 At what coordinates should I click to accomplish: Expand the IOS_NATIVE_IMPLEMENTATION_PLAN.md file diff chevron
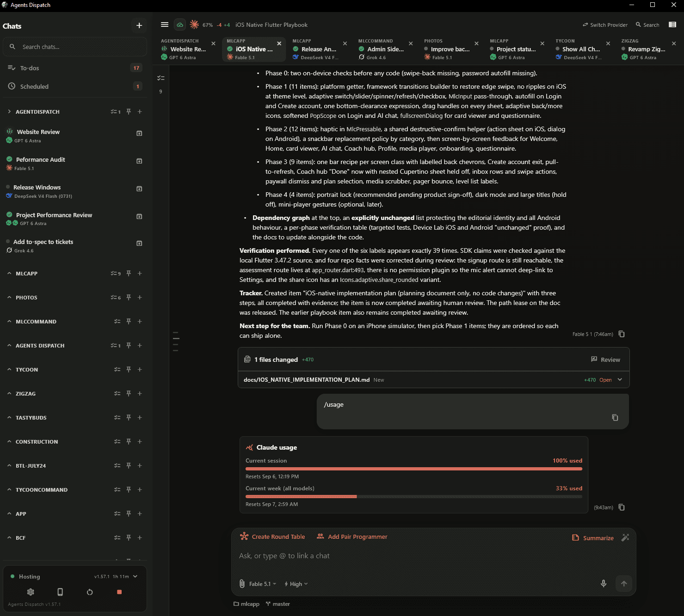click(620, 380)
